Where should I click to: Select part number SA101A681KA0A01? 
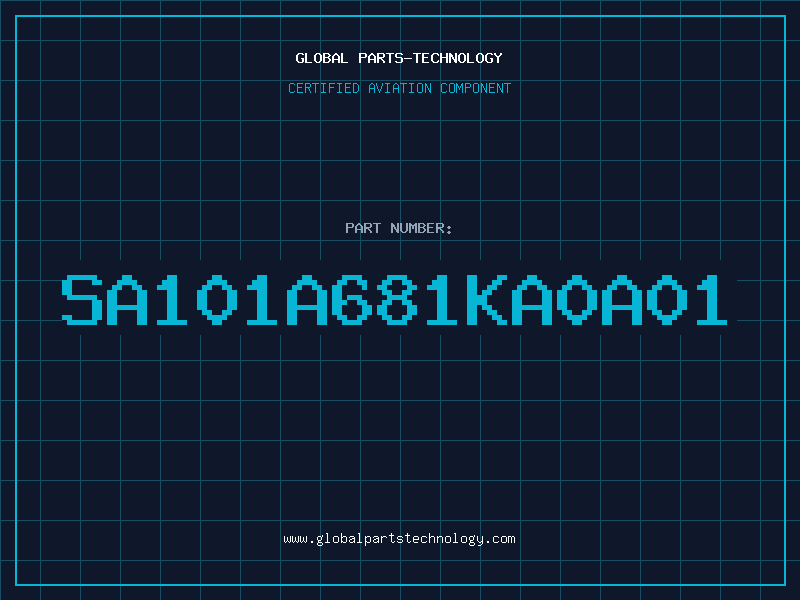pyautogui.click(x=394, y=300)
